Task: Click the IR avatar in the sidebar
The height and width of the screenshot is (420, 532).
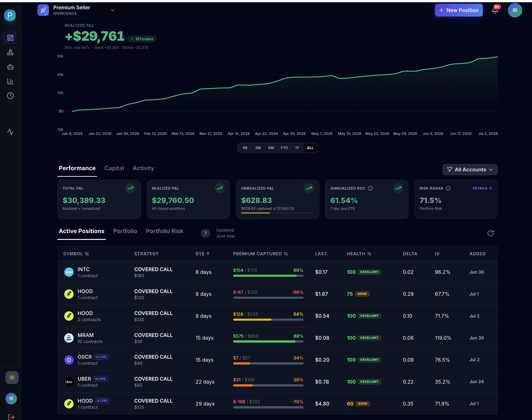Action: pyautogui.click(x=11, y=398)
